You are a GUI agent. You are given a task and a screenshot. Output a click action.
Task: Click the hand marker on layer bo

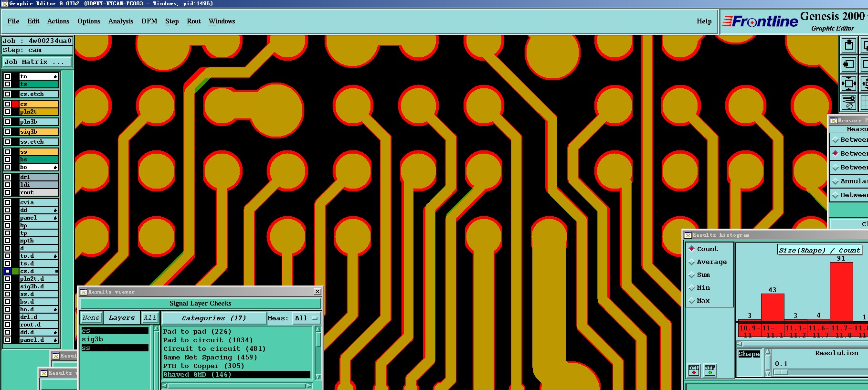56,168
